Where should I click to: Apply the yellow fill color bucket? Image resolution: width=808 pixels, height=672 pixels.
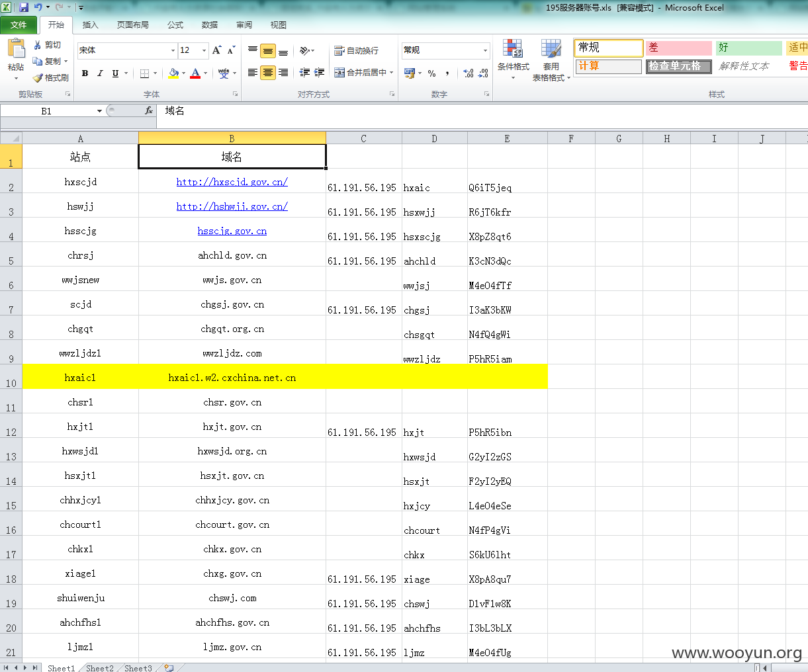click(x=173, y=73)
